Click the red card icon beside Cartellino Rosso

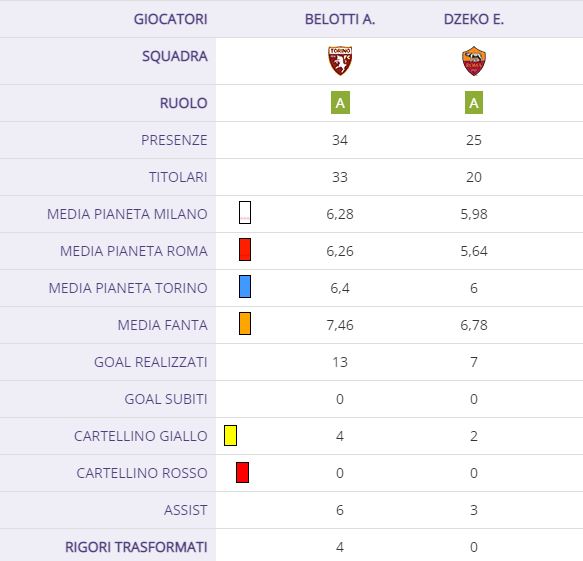click(242, 473)
